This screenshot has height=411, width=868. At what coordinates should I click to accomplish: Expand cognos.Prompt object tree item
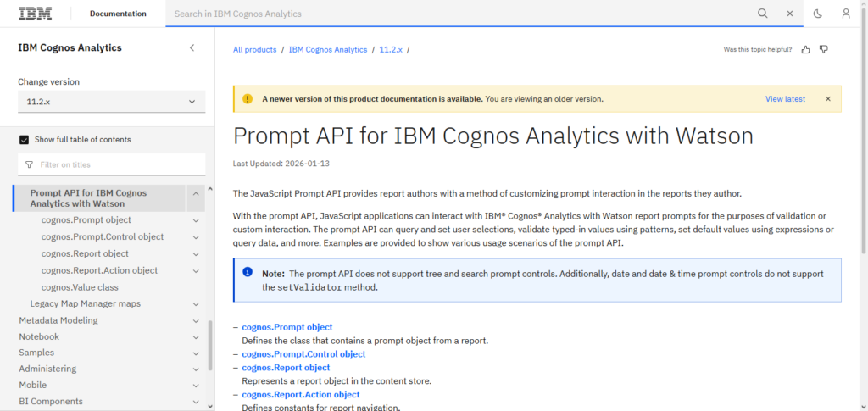pyautogui.click(x=196, y=220)
